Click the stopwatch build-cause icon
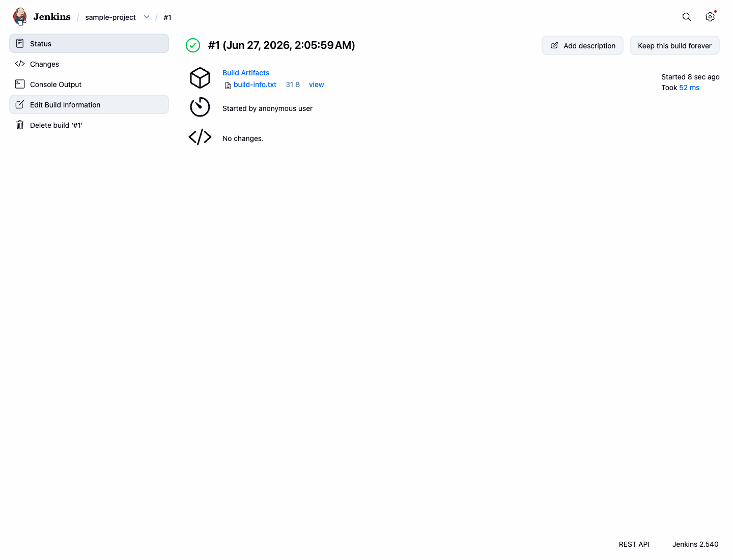This screenshot has width=733, height=560. pos(200,107)
